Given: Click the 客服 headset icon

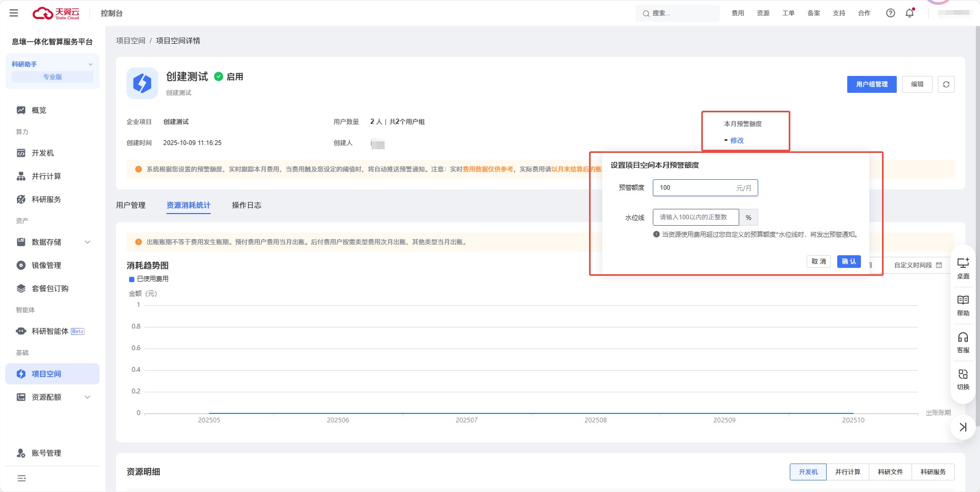Looking at the screenshot, I should click(x=963, y=342).
